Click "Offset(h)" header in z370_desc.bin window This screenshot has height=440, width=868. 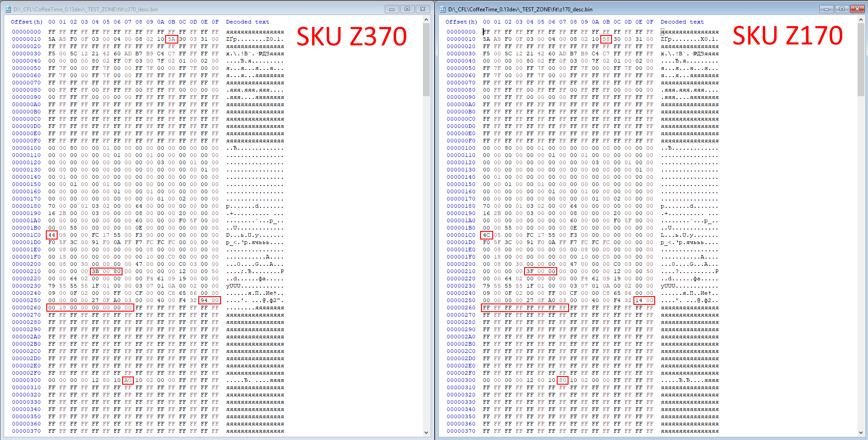27,22
